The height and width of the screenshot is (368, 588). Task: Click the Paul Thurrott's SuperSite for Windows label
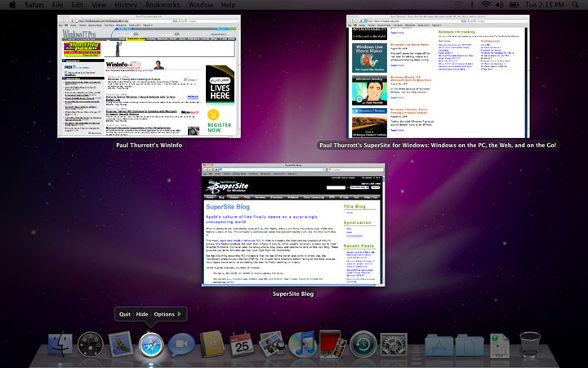[x=438, y=145]
